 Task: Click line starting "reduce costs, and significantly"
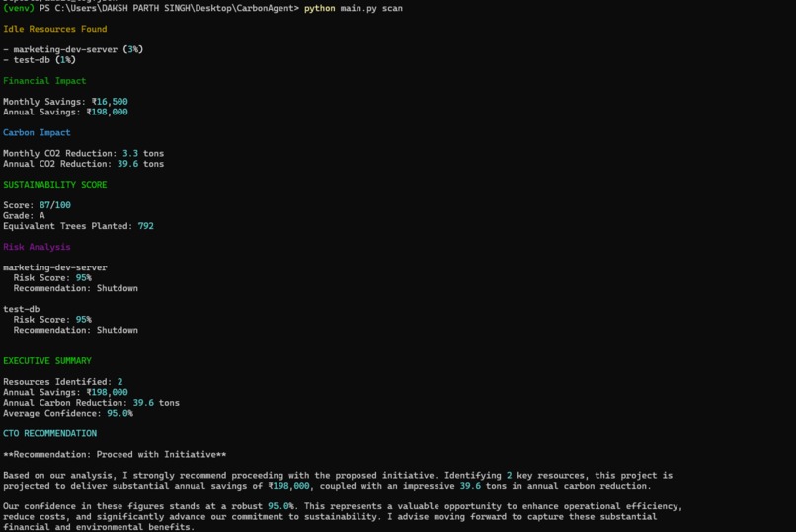(330, 517)
